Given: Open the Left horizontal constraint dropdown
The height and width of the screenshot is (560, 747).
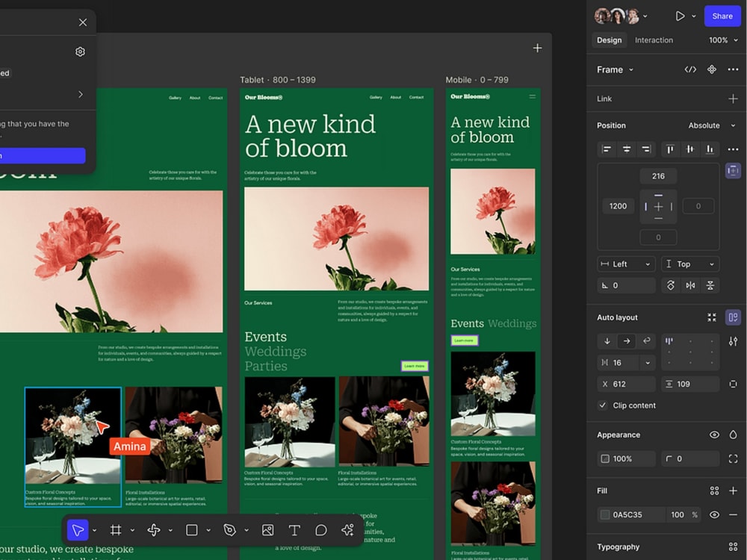Looking at the screenshot, I should coord(626,264).
